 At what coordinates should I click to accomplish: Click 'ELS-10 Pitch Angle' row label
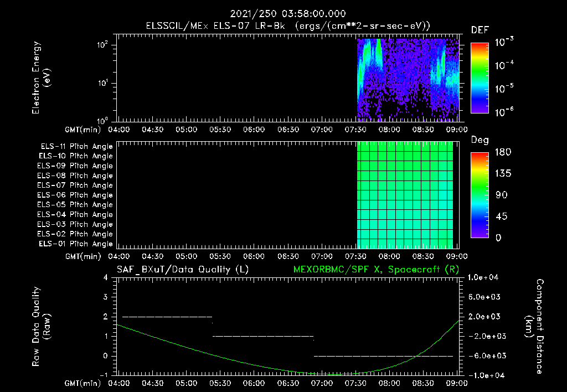(x=76, y=156)
